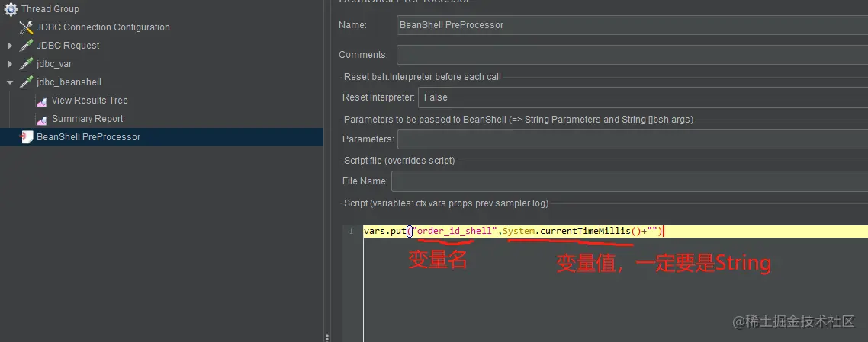Viewport: 868px width, 342px height.
Task: Click the Comments: label
Action: (363, 55)
